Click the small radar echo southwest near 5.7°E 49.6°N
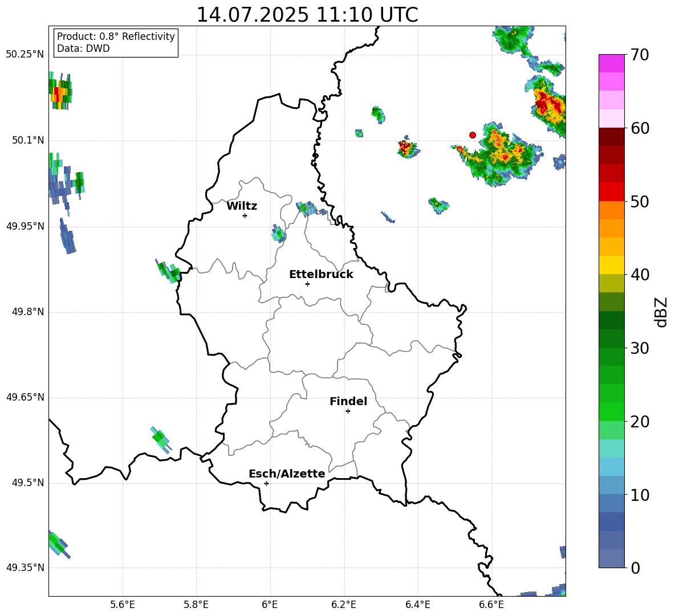 tap(161, 439)
